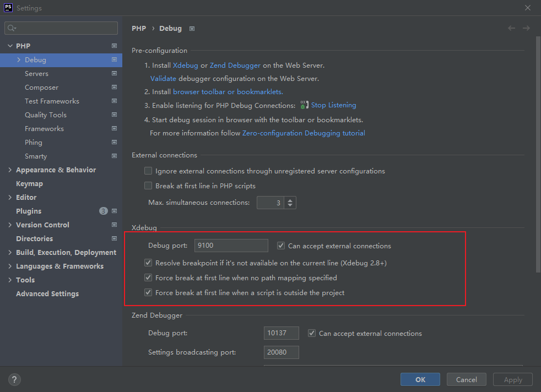
Task: Click project settings icon beside Composer
Action: coord(114,88)
